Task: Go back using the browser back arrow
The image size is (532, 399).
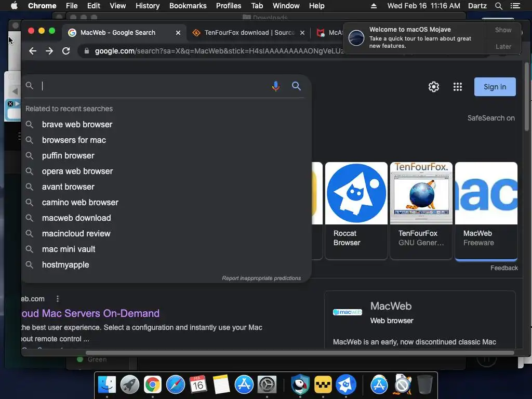Action: coord(33,51)
